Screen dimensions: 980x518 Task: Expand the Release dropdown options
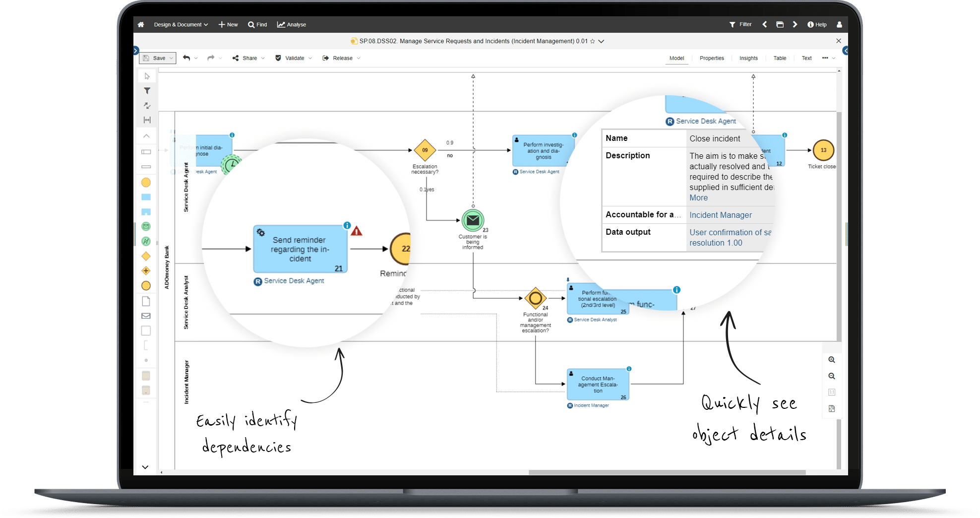tap(359, 58)
